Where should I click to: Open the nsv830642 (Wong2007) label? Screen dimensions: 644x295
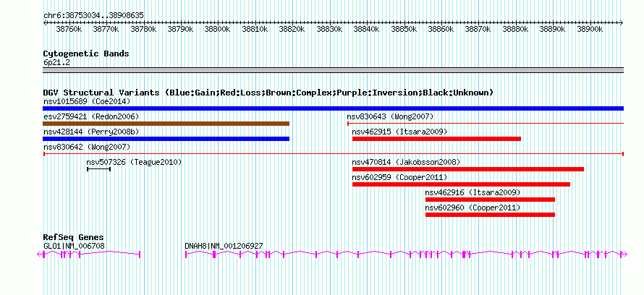(87, 147)
